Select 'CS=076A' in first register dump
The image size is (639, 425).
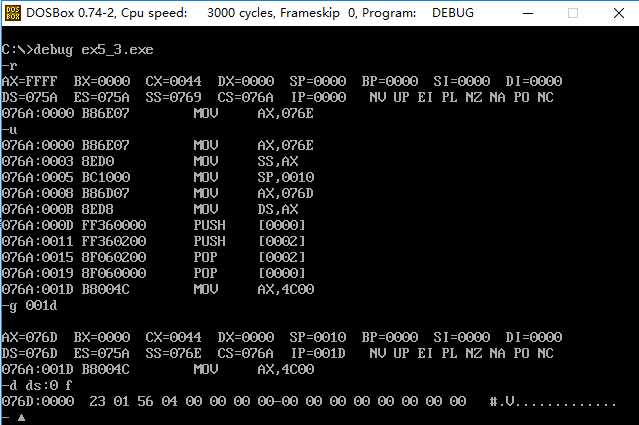tap(245, 97)
